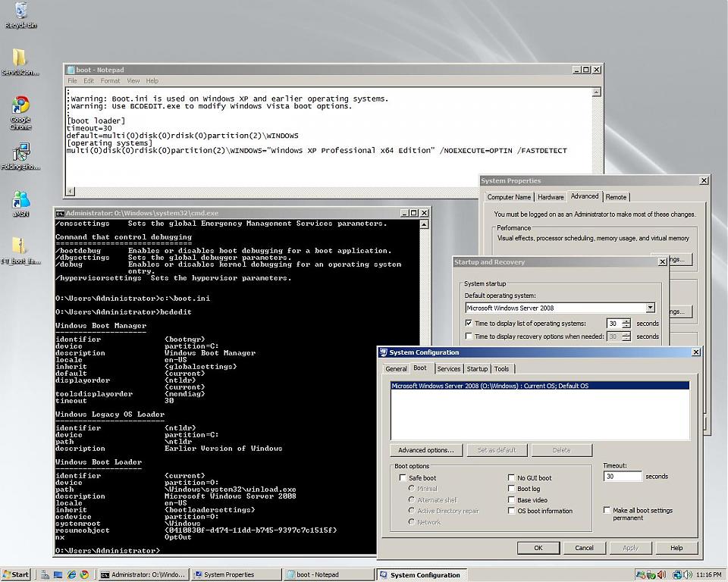Click the aMSN system tray icon
This screenshot has height=582, width=728.
(641, 575)
